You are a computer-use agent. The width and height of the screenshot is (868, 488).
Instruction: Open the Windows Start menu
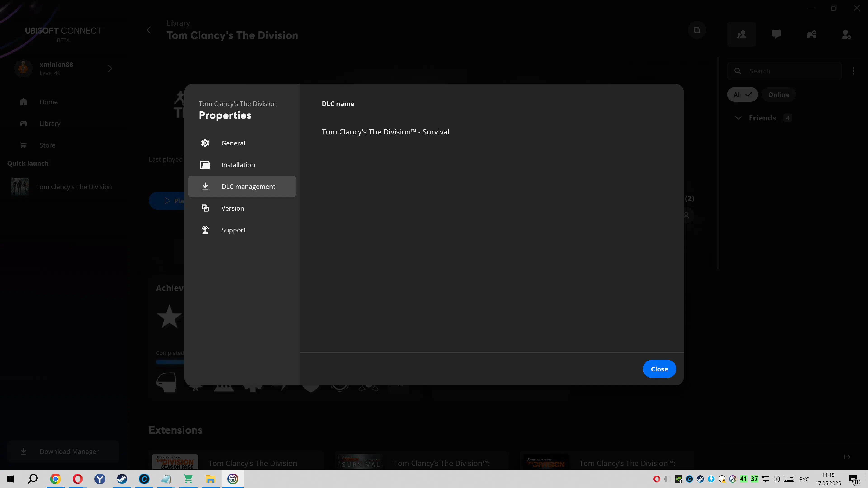tap(11, 479)
